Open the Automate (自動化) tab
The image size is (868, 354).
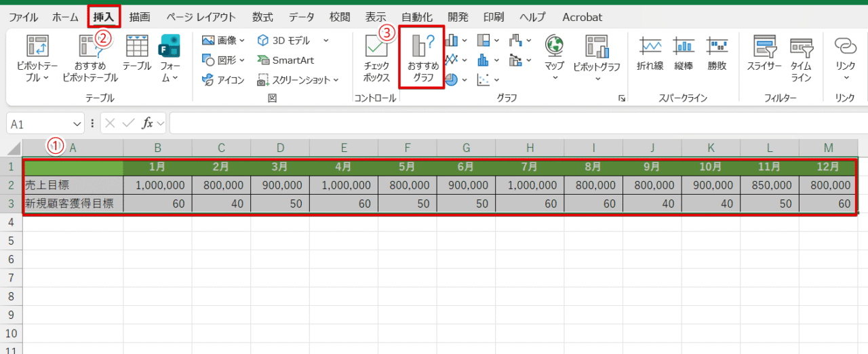coord(417,17)
